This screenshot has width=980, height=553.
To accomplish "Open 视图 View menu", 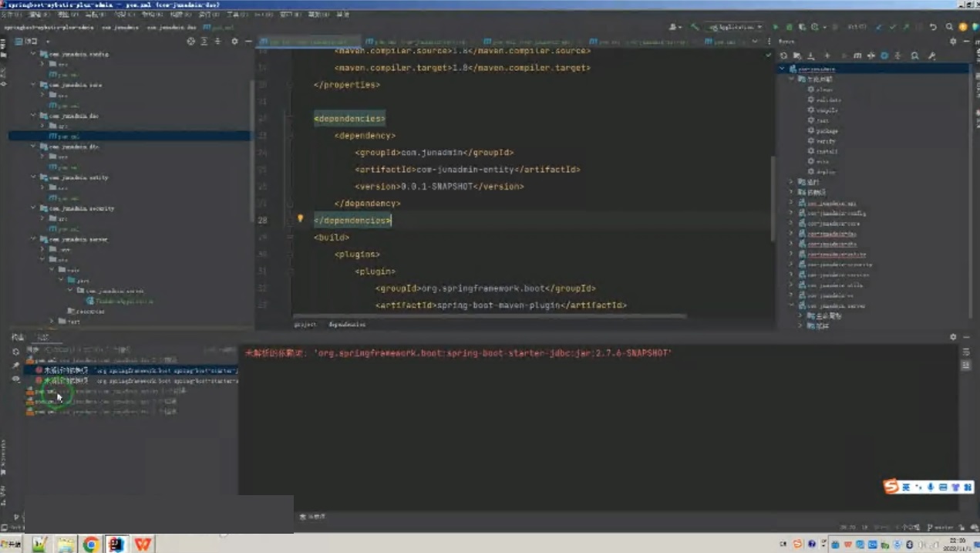I will click(67, 15).
